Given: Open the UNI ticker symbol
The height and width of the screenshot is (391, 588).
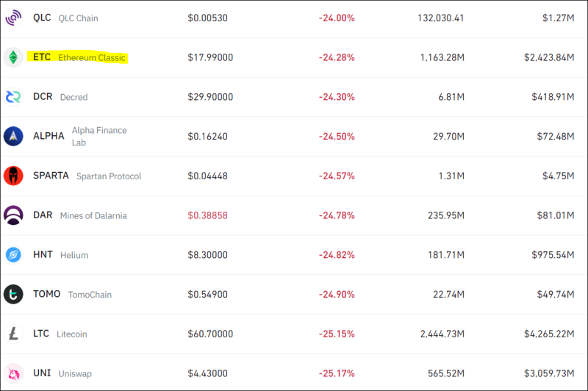Looking at the screenshot, I should pyautogui.click(x=42, y=373).
